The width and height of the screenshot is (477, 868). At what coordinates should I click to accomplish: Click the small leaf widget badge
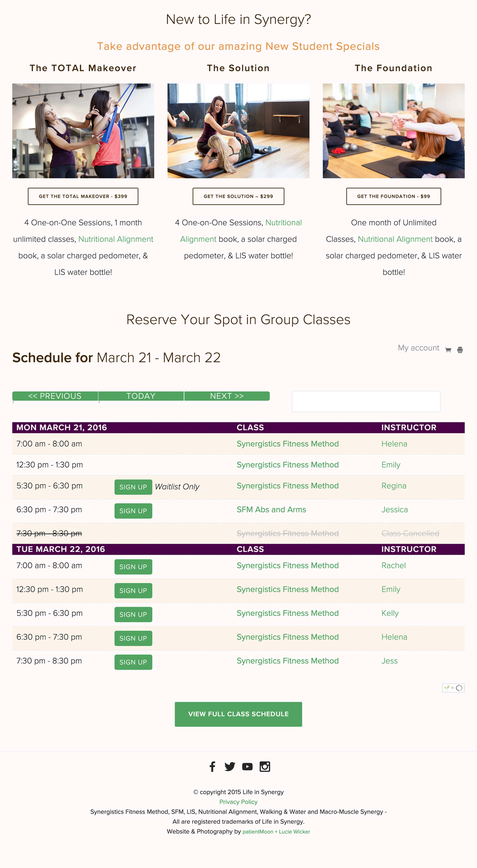tap(453, 688)
